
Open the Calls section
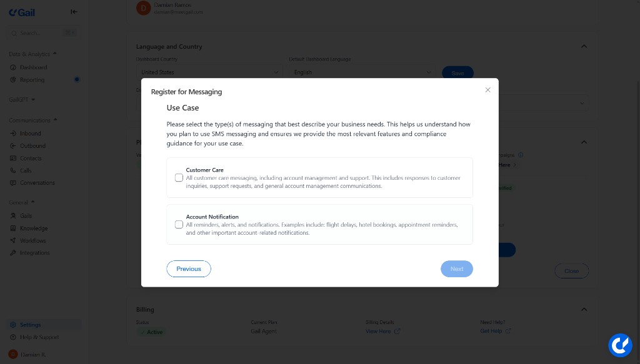(x=26, y=170)
